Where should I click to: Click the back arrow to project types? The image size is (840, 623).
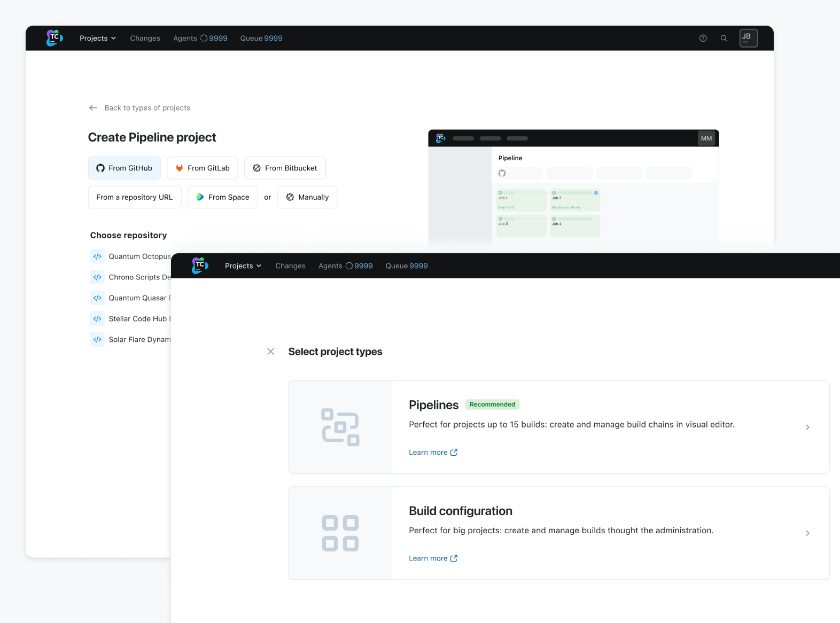[93, 108]
